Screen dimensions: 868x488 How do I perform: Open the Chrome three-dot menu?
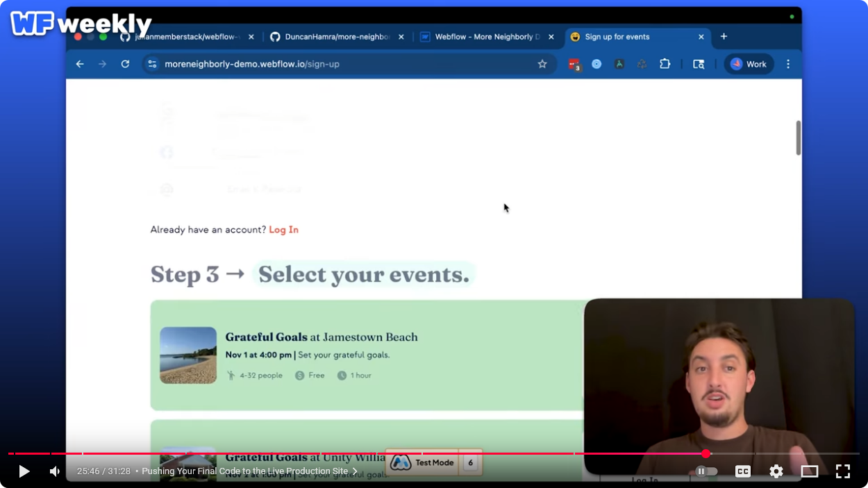(788, 64)
